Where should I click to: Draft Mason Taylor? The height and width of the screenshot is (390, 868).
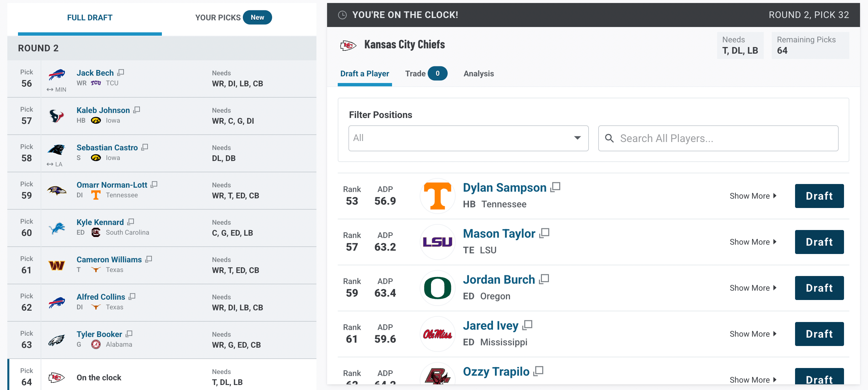click(x=819, y=242)
